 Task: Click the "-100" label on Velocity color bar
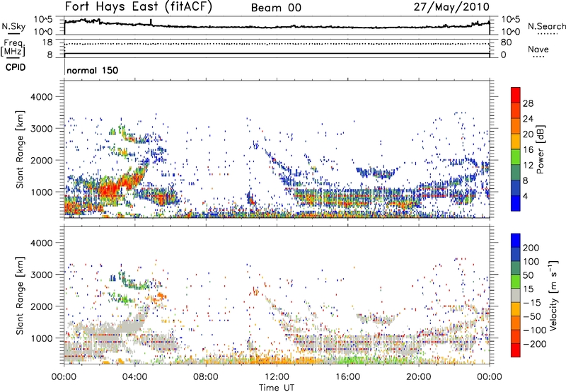[534, 330]
